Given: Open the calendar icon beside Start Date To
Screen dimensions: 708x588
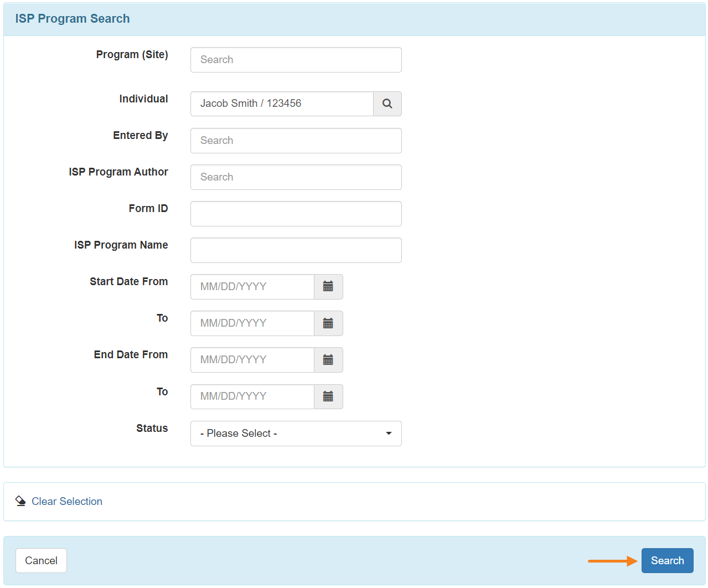Looking at the screenshot, I should coord(328,323).
